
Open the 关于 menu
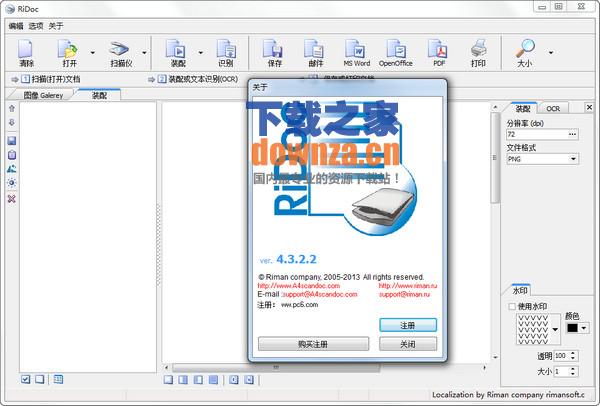pyautogui.click(x=56, y=26)
